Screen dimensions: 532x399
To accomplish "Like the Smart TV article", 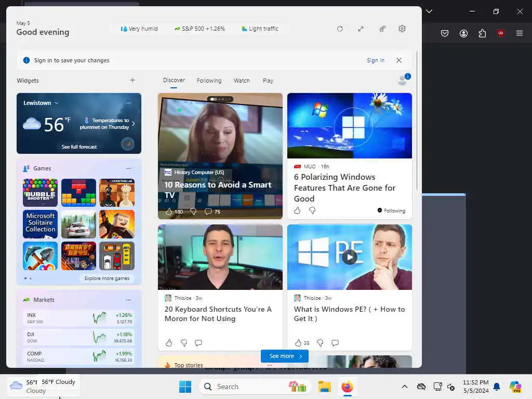I will click(x=169, y=212).
